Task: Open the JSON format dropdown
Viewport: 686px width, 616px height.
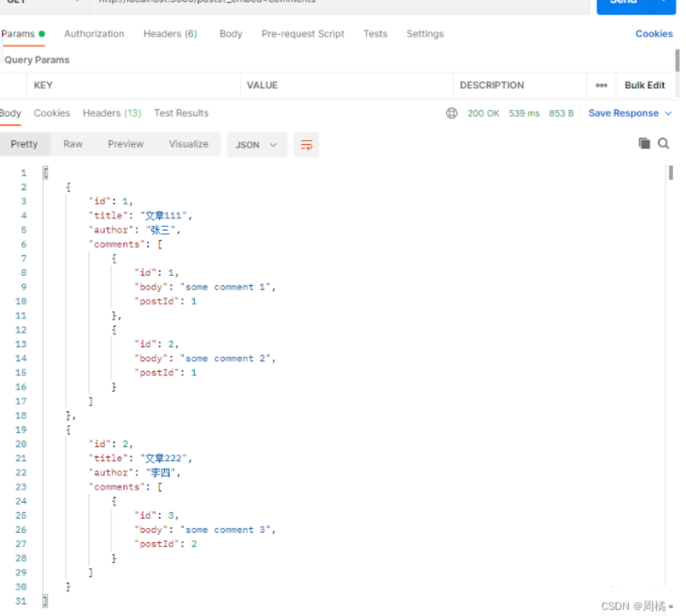Action: [x=257, y=145]
